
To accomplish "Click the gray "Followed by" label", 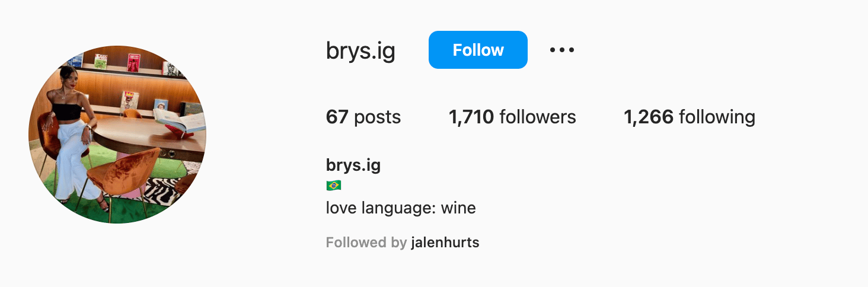I will click(366, 243).
